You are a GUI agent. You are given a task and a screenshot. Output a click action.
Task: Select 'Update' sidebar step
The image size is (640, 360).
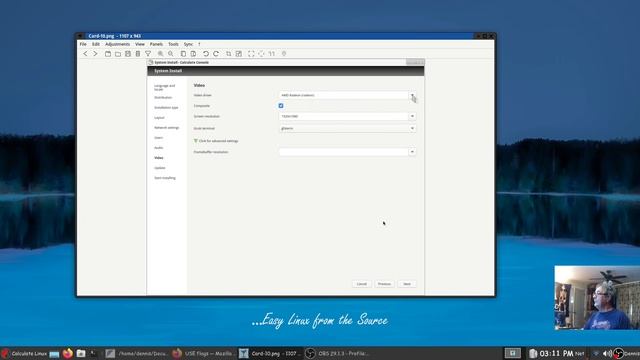(160, 168)
